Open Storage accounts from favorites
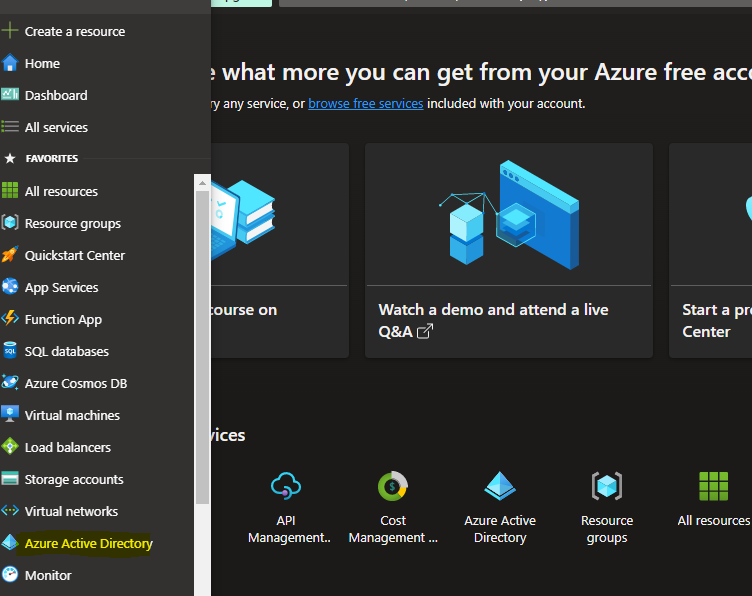This screenshot has height=596, width=752. [74, 479]
